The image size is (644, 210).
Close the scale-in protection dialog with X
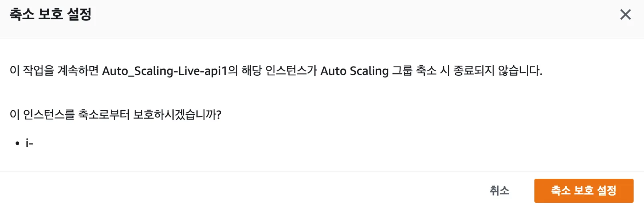pos(625,15)
